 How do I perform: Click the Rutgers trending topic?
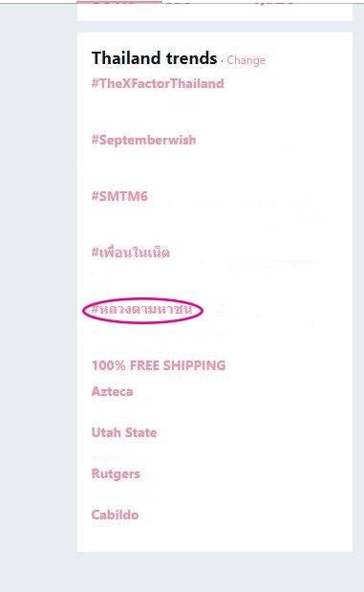click(116, 473)
